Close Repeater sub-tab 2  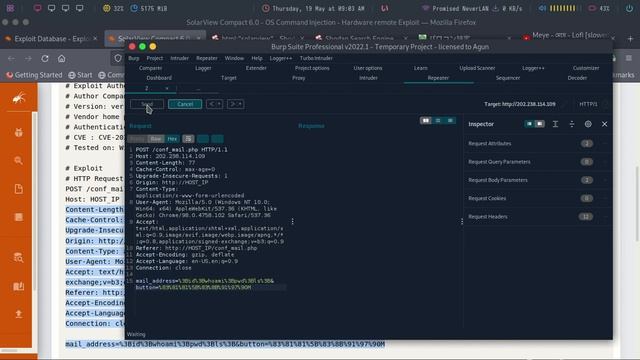167,88
